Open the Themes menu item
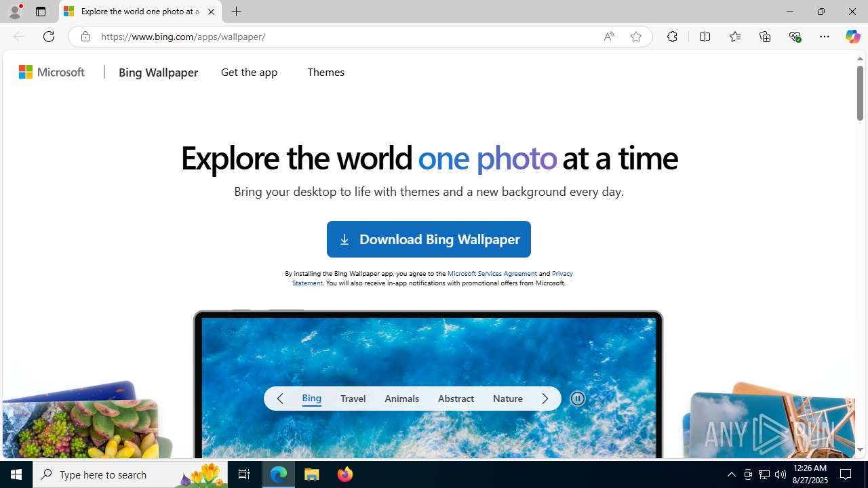This screenshot has height=488, width=868. coord(325,72)
